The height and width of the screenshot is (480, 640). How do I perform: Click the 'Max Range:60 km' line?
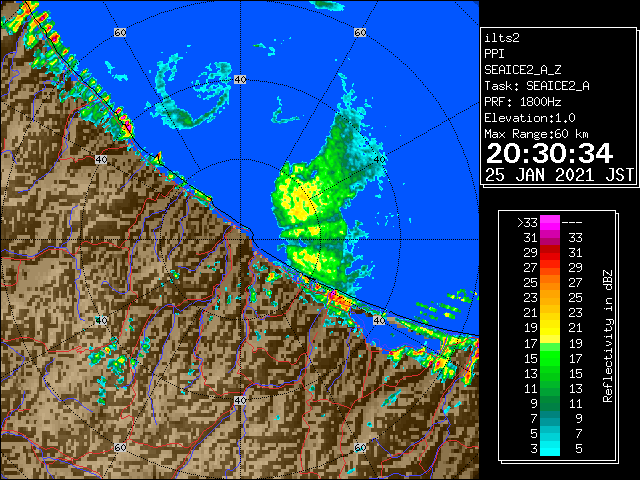click(537, 134)
